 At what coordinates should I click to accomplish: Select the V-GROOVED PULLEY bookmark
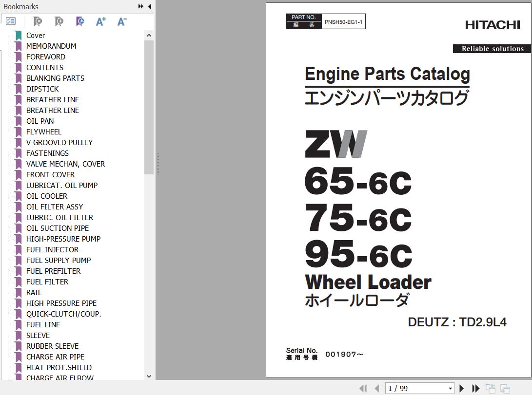coord(59,142)
